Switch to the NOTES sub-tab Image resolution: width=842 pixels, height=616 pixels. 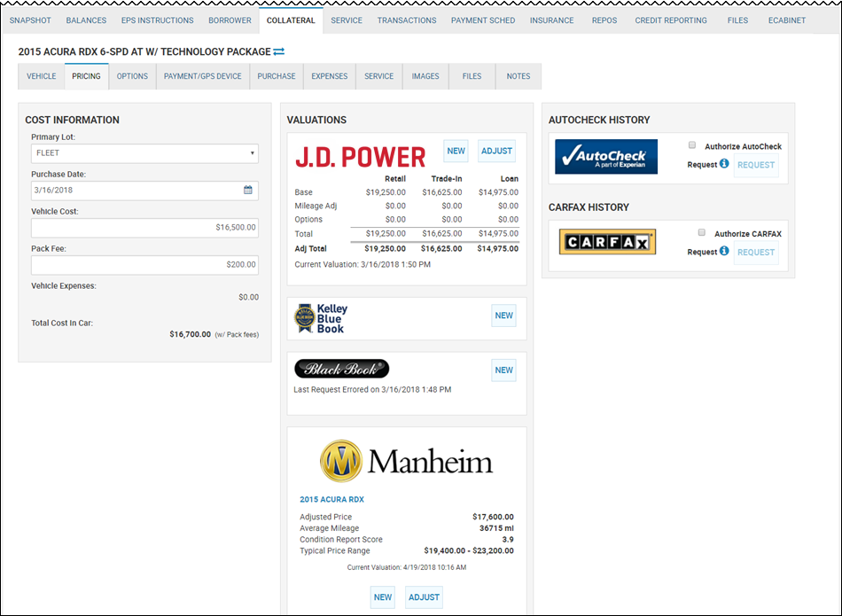pos(518,76)
